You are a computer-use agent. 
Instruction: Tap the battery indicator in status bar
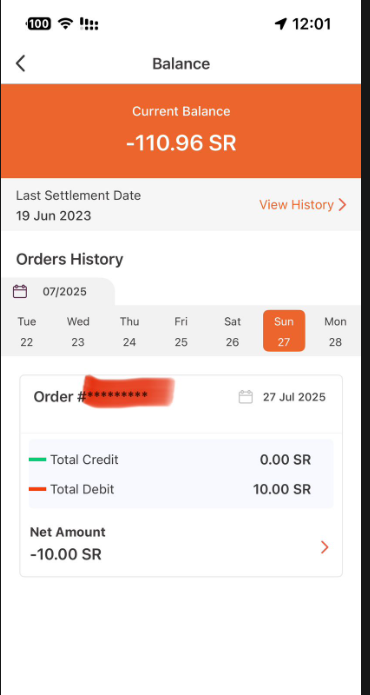(39, 23)
